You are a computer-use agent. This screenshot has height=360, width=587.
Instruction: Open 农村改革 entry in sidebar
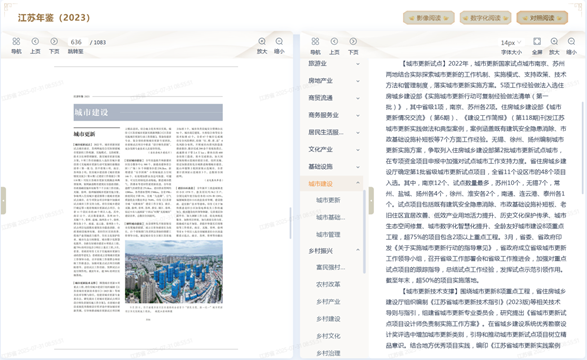(x=328, y=284)
